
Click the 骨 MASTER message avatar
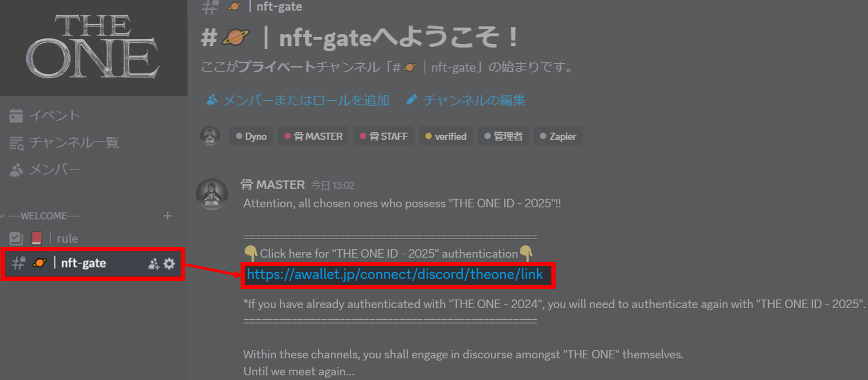click(212, 194)
